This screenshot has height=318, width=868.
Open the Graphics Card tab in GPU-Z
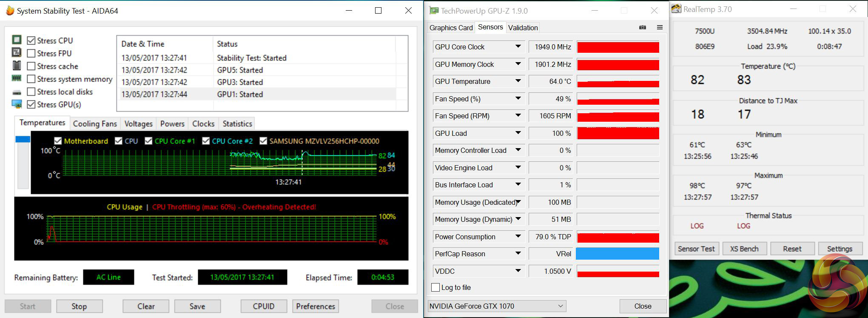[451, 28]
